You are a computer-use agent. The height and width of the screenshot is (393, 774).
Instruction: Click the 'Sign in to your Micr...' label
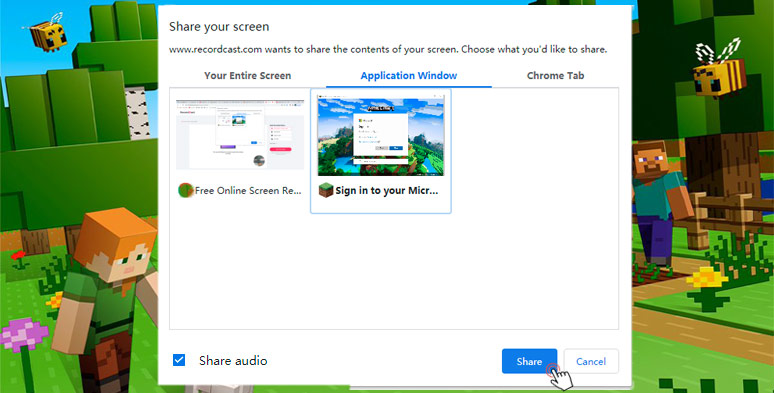click(x=387, y=191)
